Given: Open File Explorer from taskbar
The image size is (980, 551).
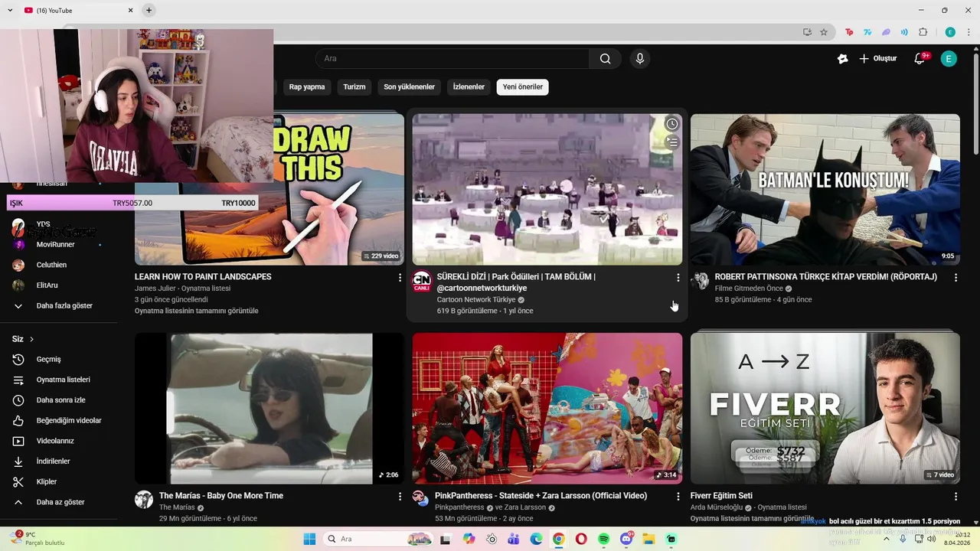Looking at the screenshot, I should click(648, 539).
